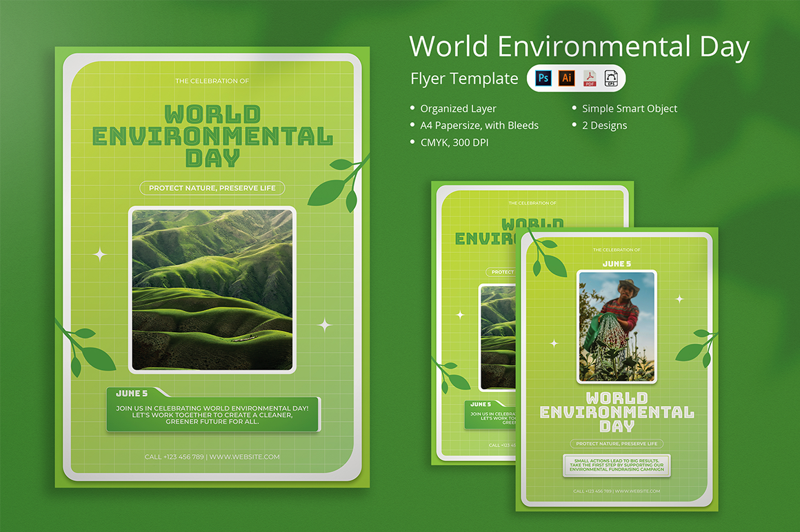Click the 'Organized Layer' bullet item
This screenshot has height=532, width=800.
(x=458, y=108)
